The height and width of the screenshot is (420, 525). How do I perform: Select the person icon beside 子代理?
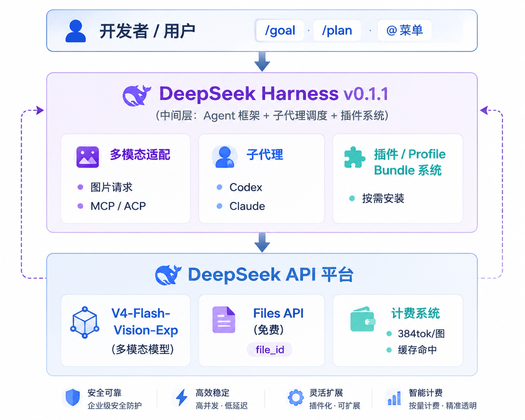[225, 157]
